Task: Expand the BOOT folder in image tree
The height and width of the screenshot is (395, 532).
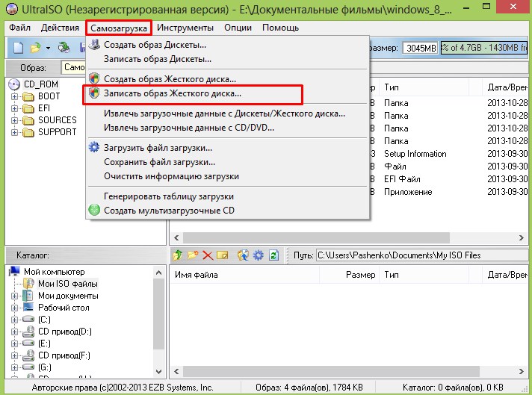Action: [x=15, y=96]
